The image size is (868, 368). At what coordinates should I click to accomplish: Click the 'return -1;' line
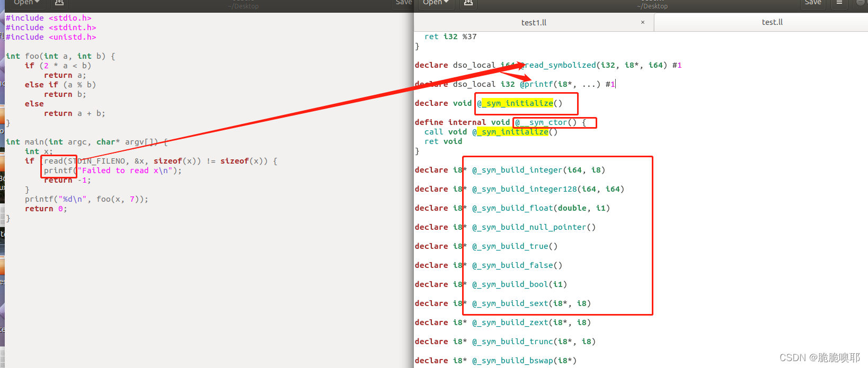point(67,180)
